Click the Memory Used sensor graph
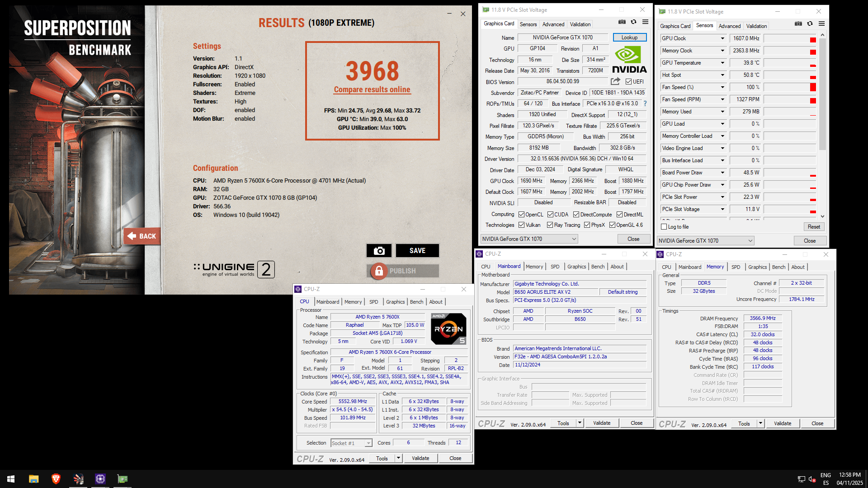868x488 pixels. tap(790, 112)
